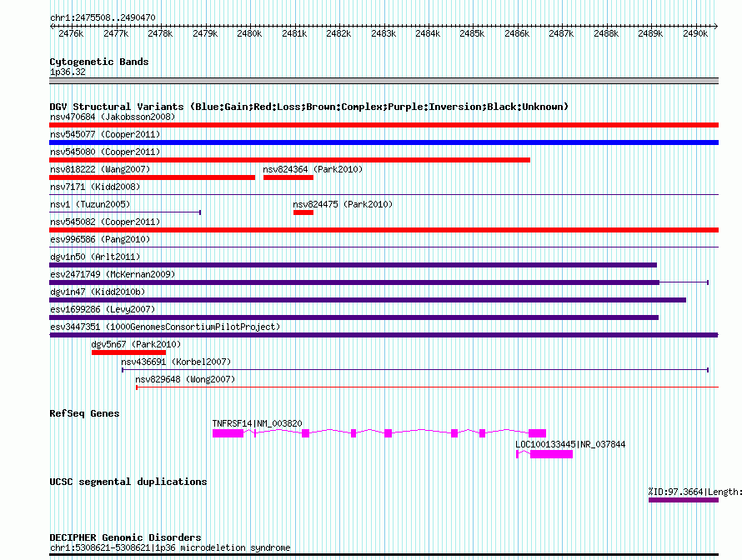
Task: Select the esv2471749 (McKernan2009) label
Action: click(x=113, y=274)
